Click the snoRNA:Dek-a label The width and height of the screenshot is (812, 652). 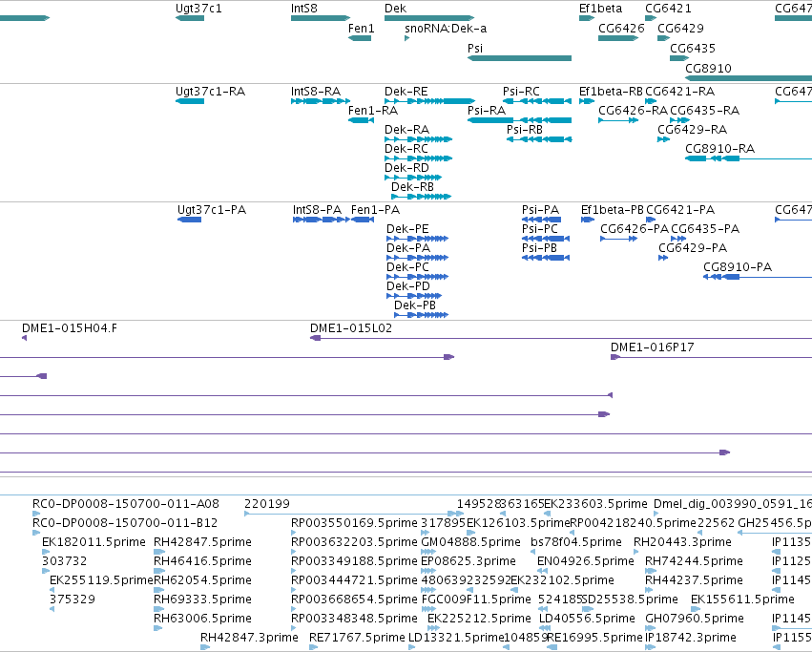446,28
